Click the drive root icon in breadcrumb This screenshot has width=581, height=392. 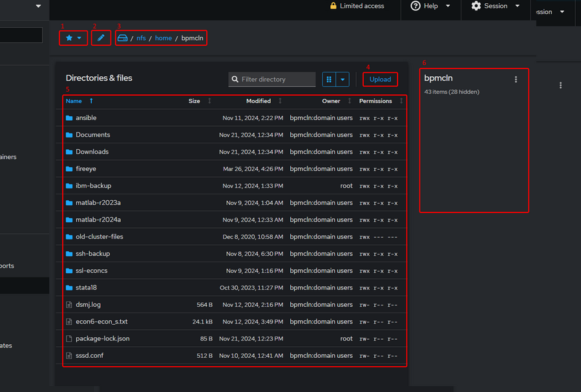[x=123, y=37]
